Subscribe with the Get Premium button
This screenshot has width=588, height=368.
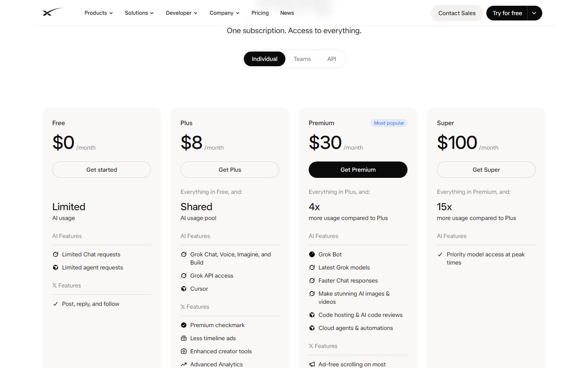click(358, 170)
